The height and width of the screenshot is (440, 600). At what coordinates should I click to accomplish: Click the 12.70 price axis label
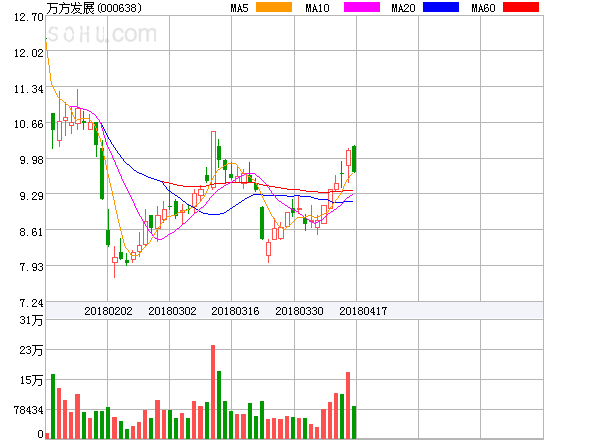click(29, 17)
